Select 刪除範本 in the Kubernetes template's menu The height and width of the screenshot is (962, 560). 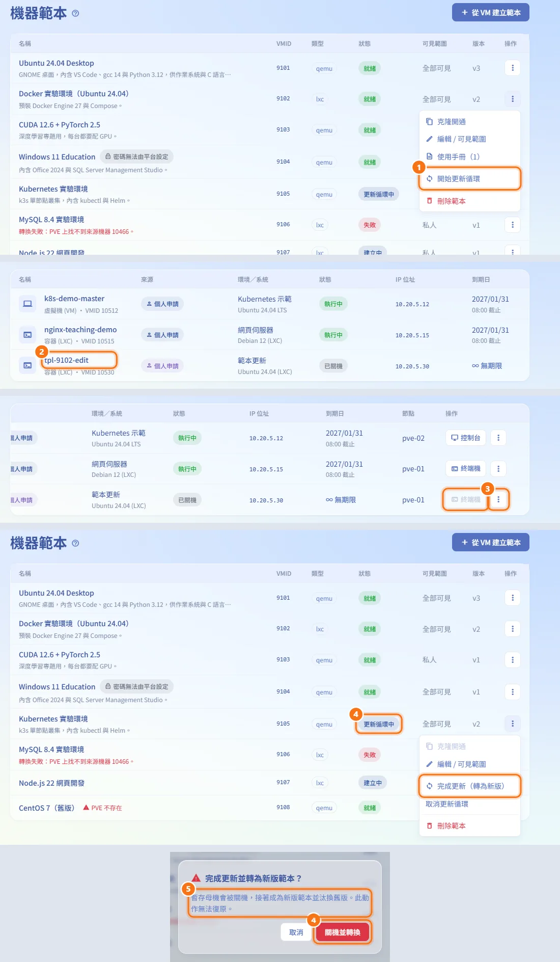(x=470, y=826)
